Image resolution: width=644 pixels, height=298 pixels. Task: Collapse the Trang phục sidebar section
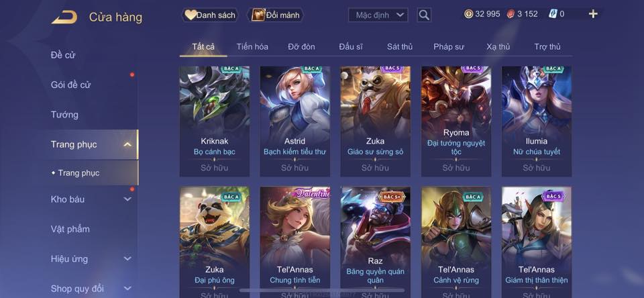(127, 144)
